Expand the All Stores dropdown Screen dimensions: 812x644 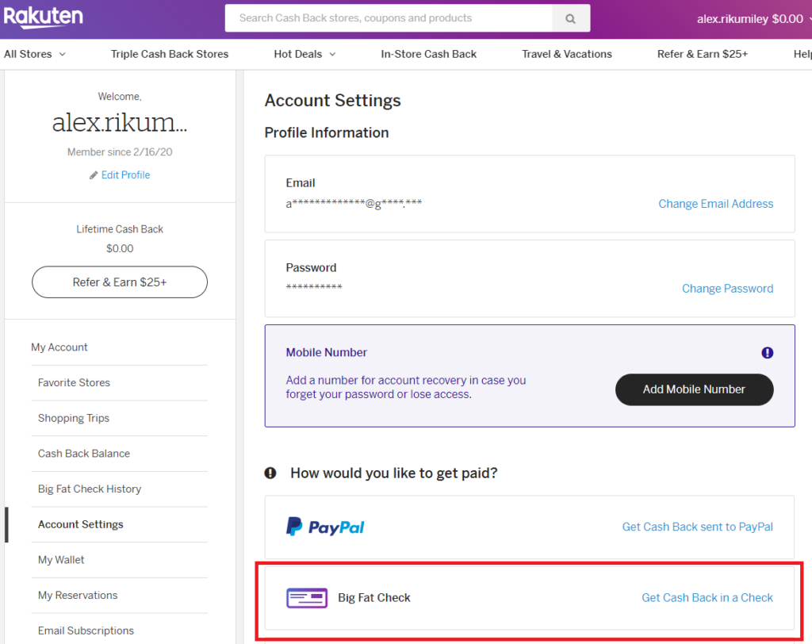coord(35,54)
